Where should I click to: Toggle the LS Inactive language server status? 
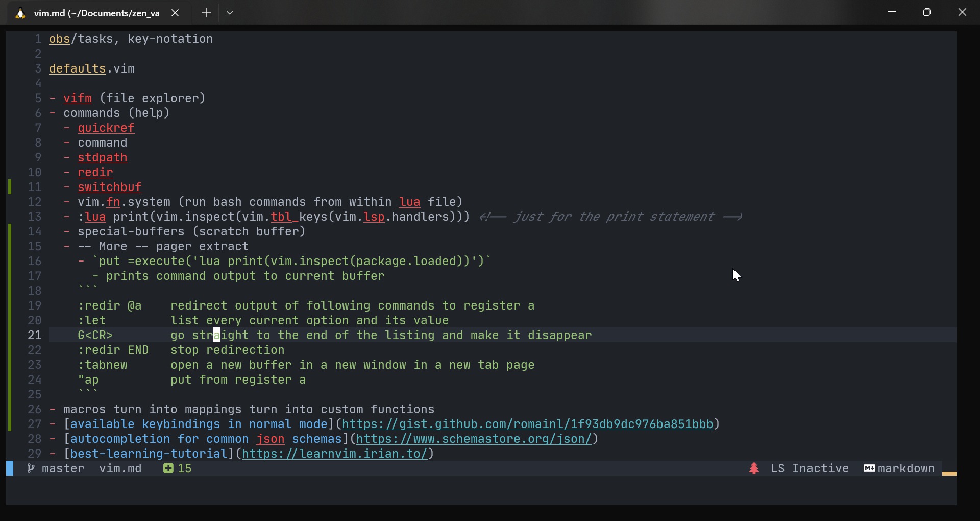(x=810, y=468)
